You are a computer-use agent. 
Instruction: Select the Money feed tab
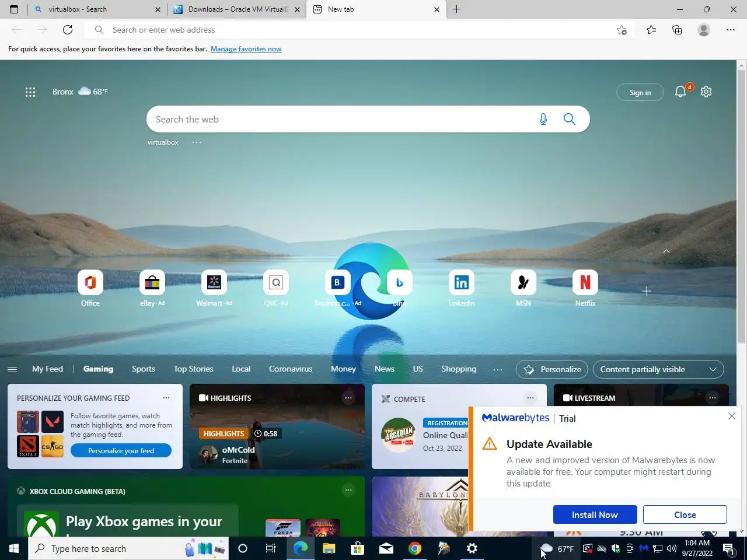click(x=343, y=369)
